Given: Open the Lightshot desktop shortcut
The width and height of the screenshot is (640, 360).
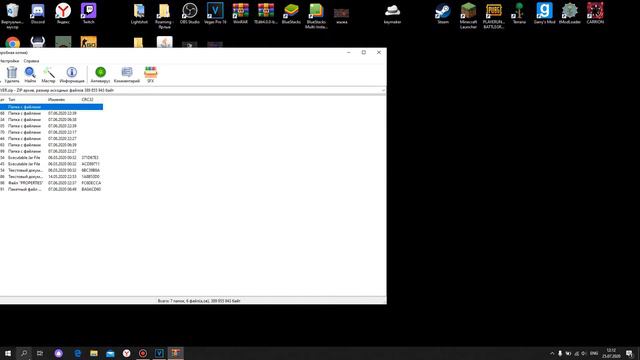Looking at the screenshot, I should [x=139, y=13].
